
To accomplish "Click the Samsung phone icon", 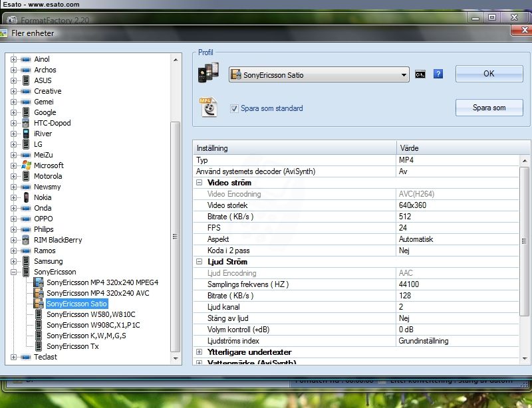I will click(x=26, y=261).
